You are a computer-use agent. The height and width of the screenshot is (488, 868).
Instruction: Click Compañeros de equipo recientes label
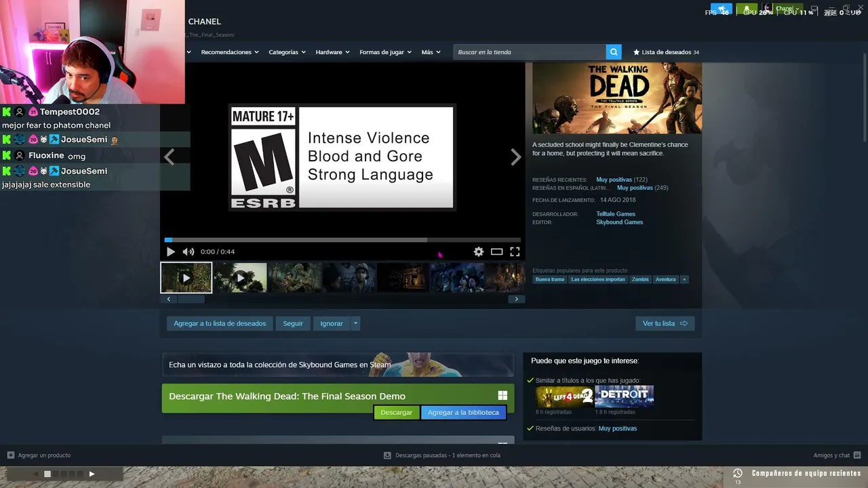pos(806,473)
